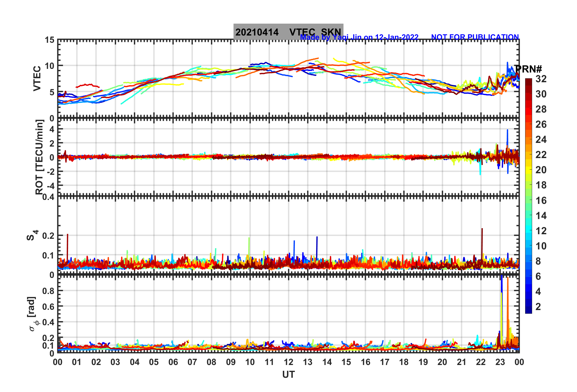Click x-axis hour tick label "15"

click(346, 362)
